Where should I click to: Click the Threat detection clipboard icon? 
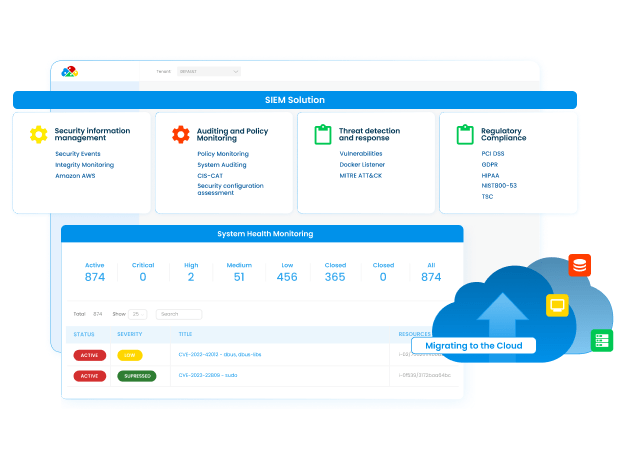point(322,134)
